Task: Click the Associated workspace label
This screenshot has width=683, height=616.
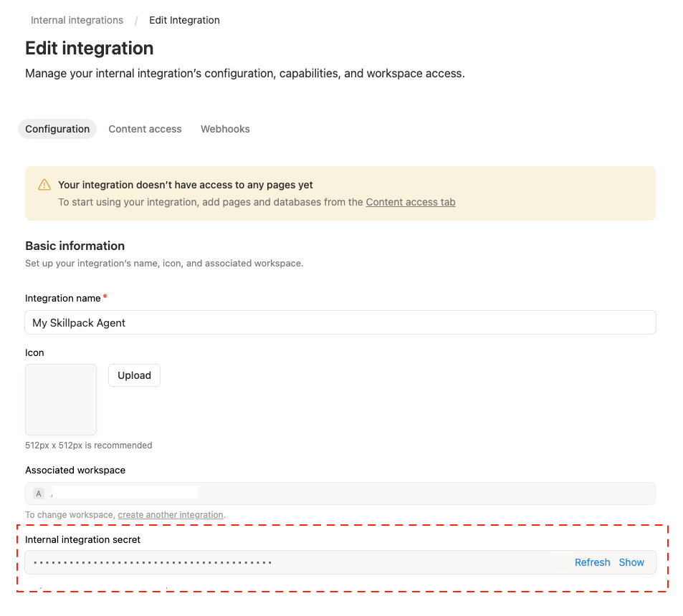Action: point(75,470)
